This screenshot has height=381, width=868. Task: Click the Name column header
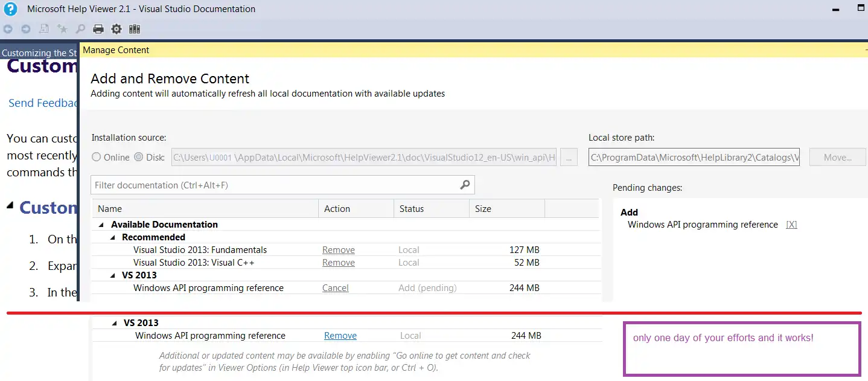pos(205,208)
